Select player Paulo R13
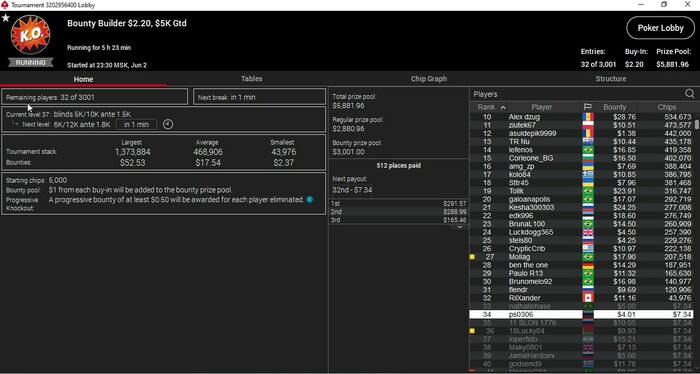This screenshot has height=374, width=700. (581, 273)
